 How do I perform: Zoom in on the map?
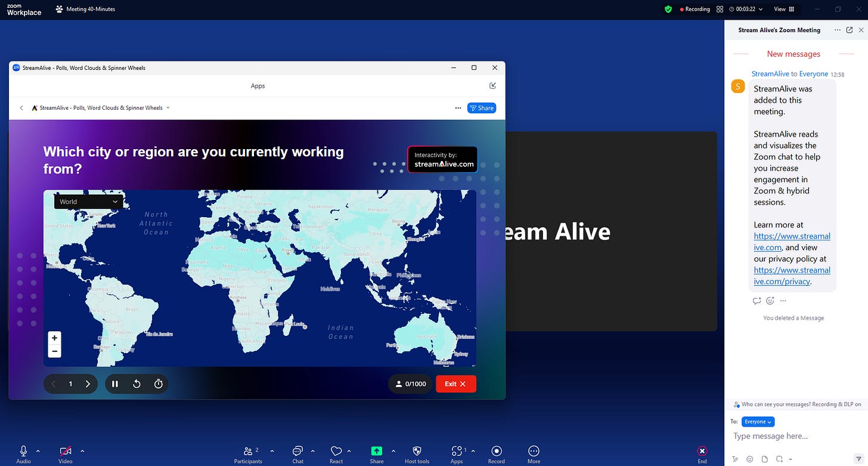click(54, 338)
